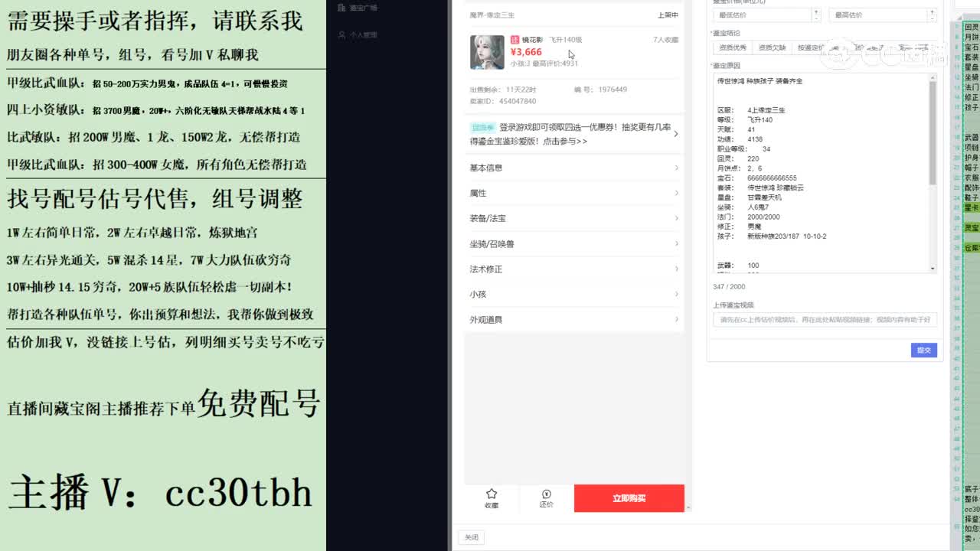Screen dimensions: 980x551
Task: Open 鉴宝广场 in the dark sidebar
Action: click(x=363, y=8)
